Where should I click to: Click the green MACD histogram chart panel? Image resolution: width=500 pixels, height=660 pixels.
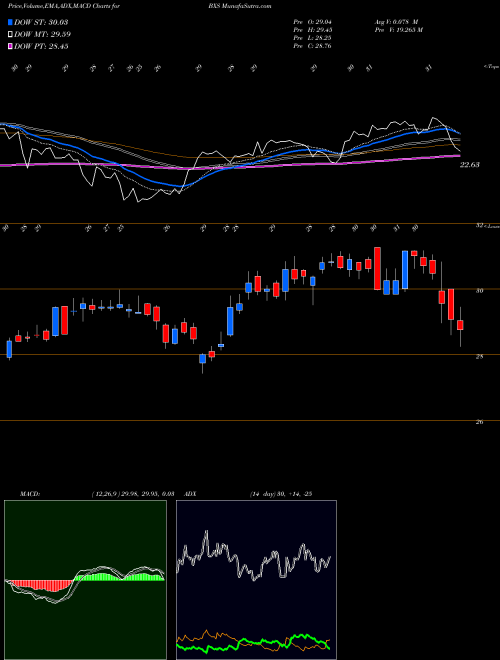[x=85, y=580]
